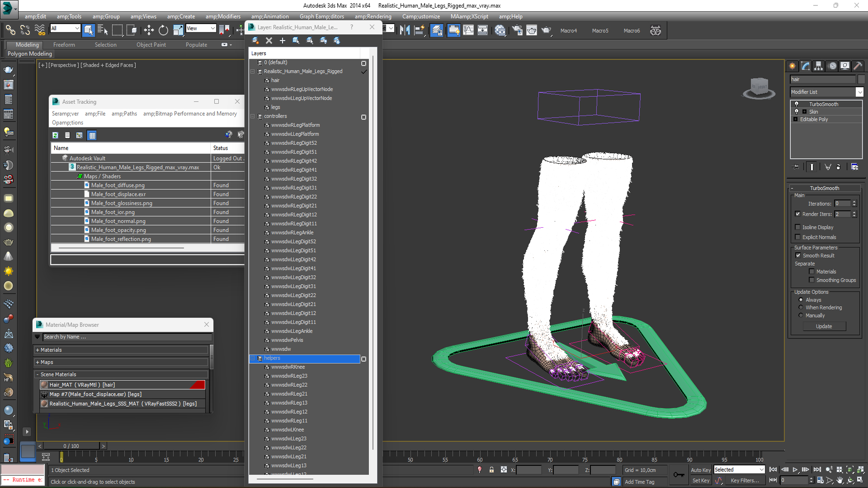Click Delete layer X icon in Layer dialog
868x488 pixels.
(x=269, y=41)
